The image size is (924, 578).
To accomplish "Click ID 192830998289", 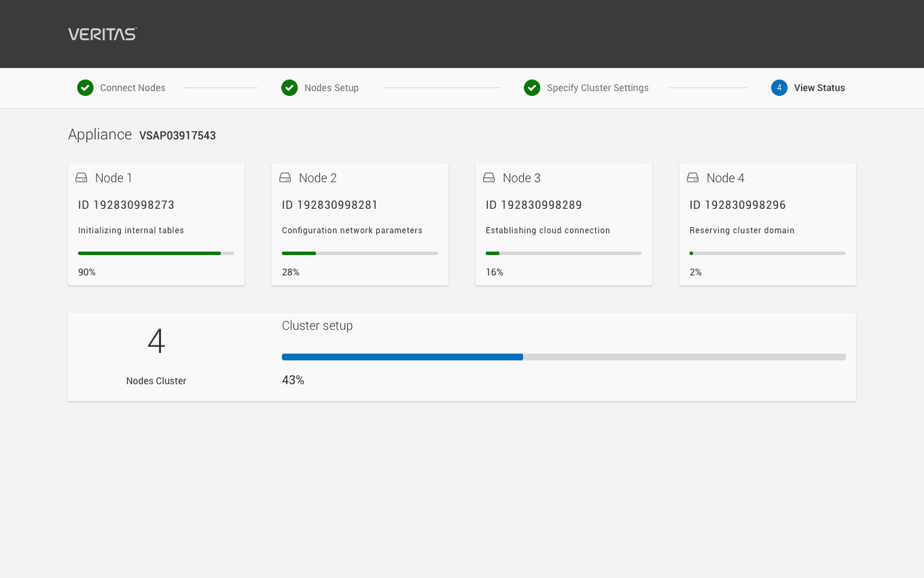I will tap(534, 205).
